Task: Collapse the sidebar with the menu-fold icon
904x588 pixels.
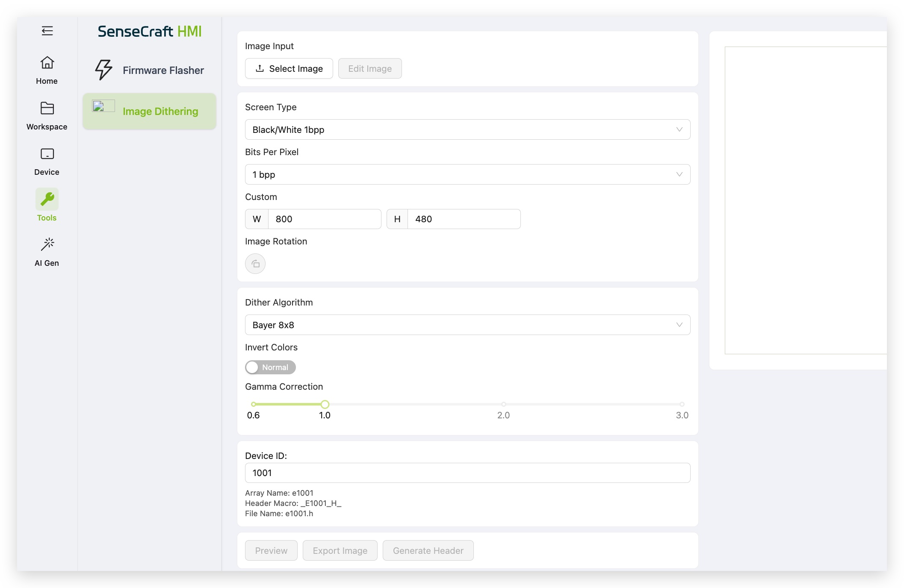Action: (47, 31)
